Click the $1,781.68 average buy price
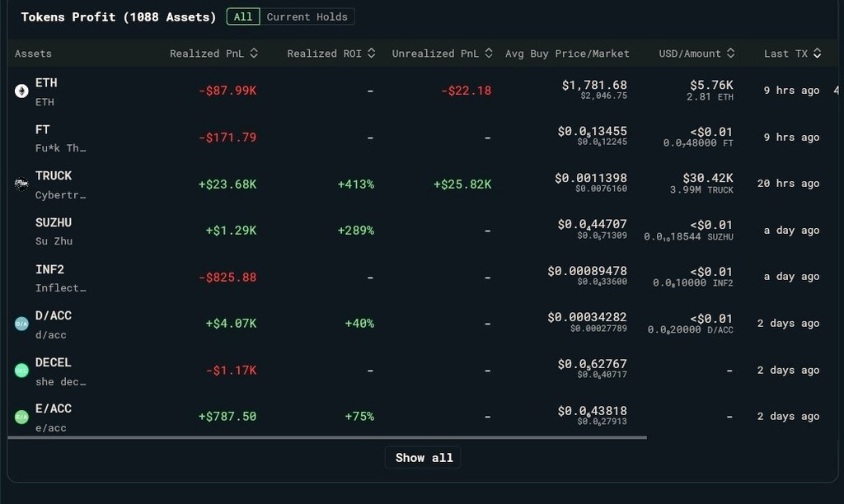The height and width of the screenshot is (504, 844). [595, 85]
